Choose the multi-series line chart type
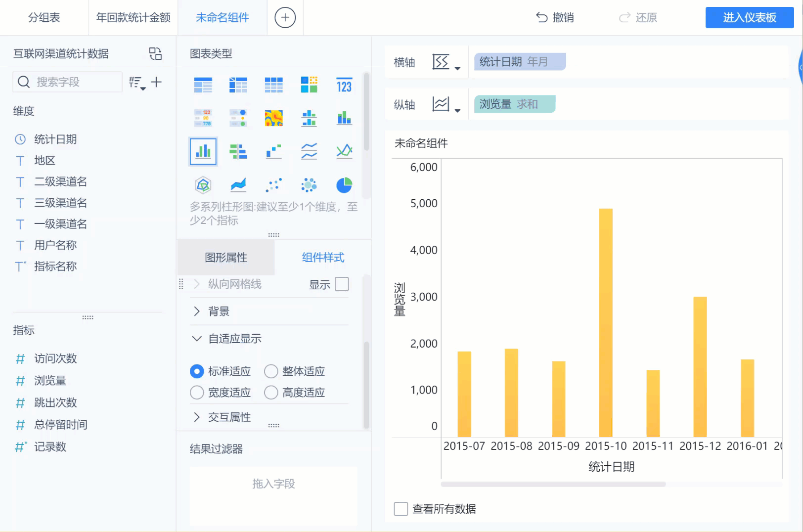Screen dimensions: 803x532 [344, 151]
